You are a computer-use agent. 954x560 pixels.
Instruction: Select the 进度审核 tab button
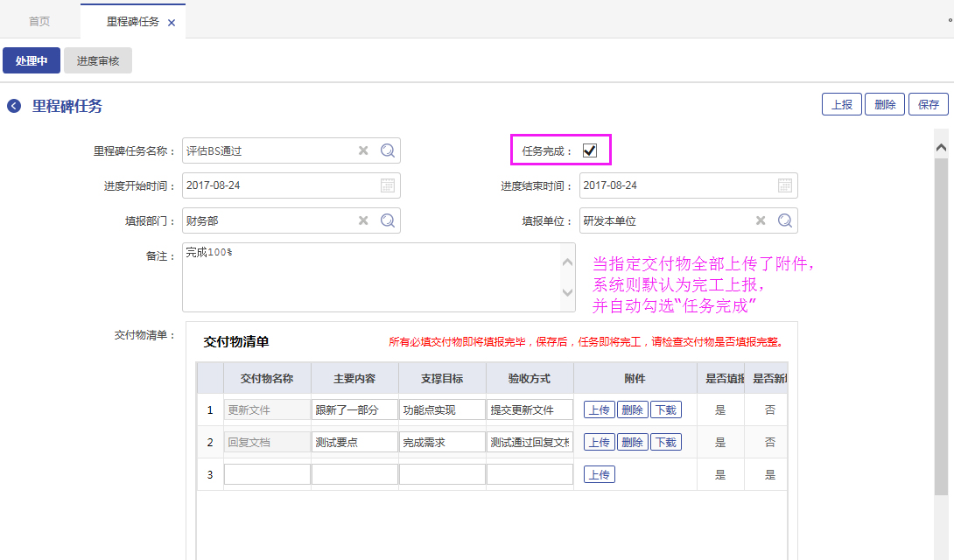(x=98, y=61)
